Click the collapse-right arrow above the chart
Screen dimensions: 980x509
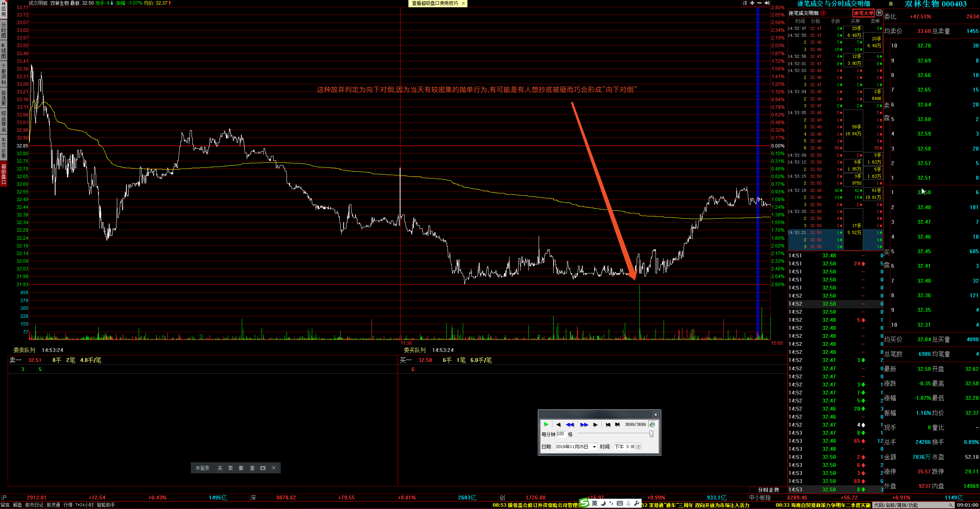tap(767, 3)
